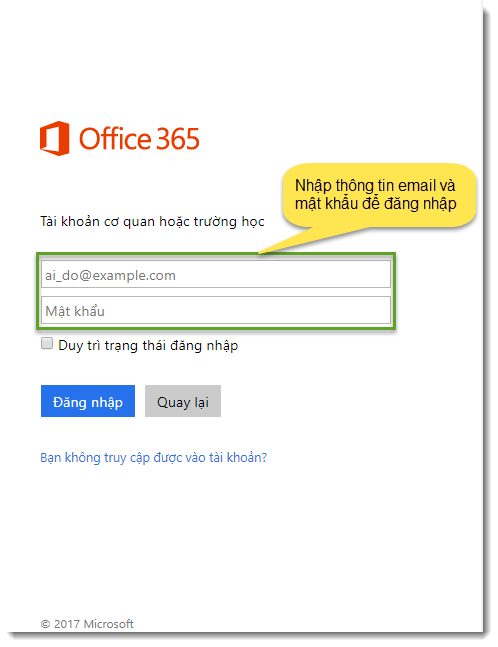Click the word "Office" in the logo
Image resolution: width=498 pixels, height=647 pixels.
click(x=115, y=138)
